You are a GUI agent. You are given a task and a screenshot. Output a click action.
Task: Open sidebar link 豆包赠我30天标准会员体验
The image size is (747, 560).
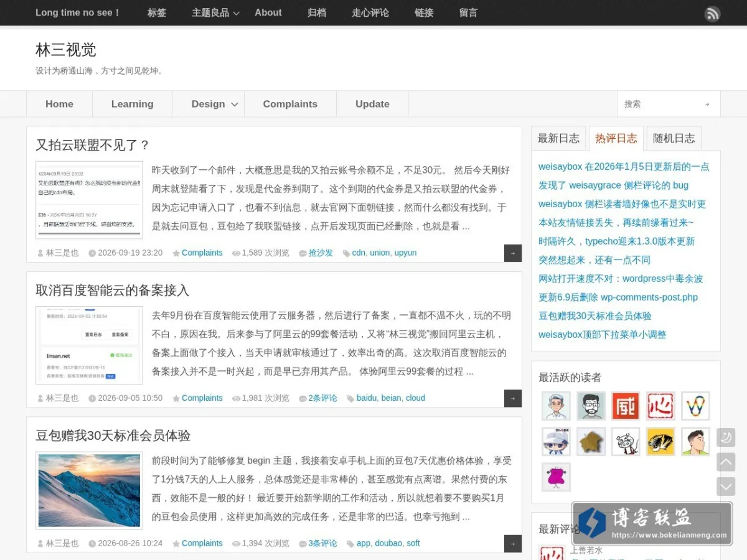[595, 315]
